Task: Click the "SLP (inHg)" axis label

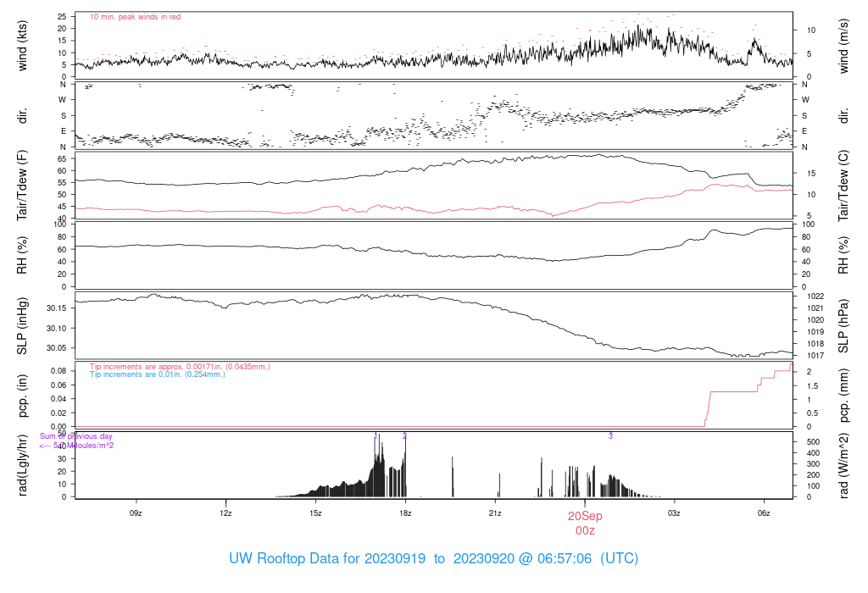Action: pyautogui.click(x=22, y=326)
